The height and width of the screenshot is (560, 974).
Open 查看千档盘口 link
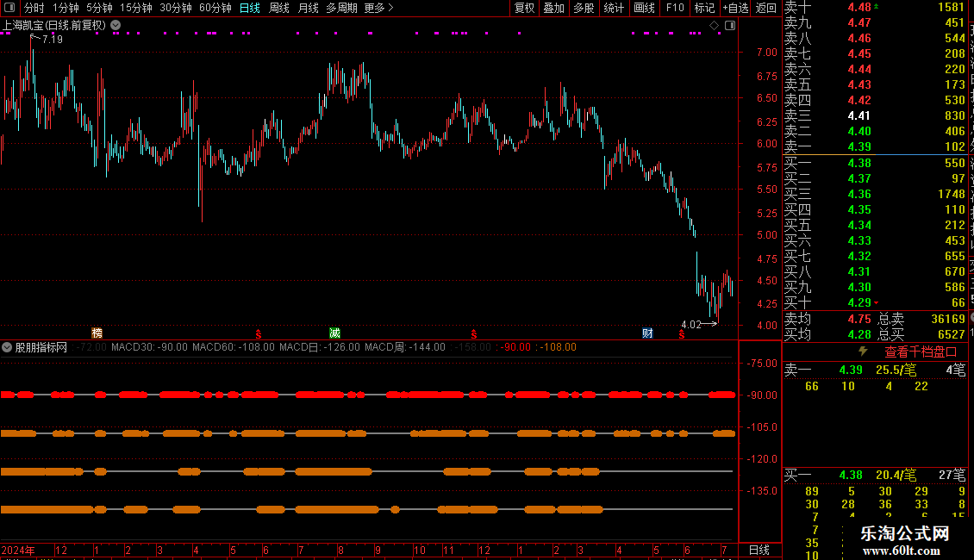point(921,352)
